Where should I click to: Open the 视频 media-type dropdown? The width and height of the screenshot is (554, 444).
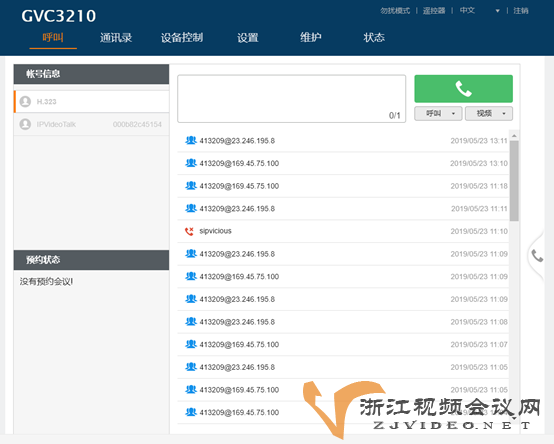489,113
